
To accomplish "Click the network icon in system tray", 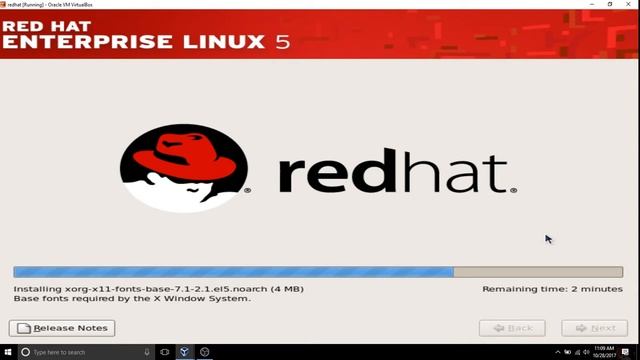I will point(577,352).
